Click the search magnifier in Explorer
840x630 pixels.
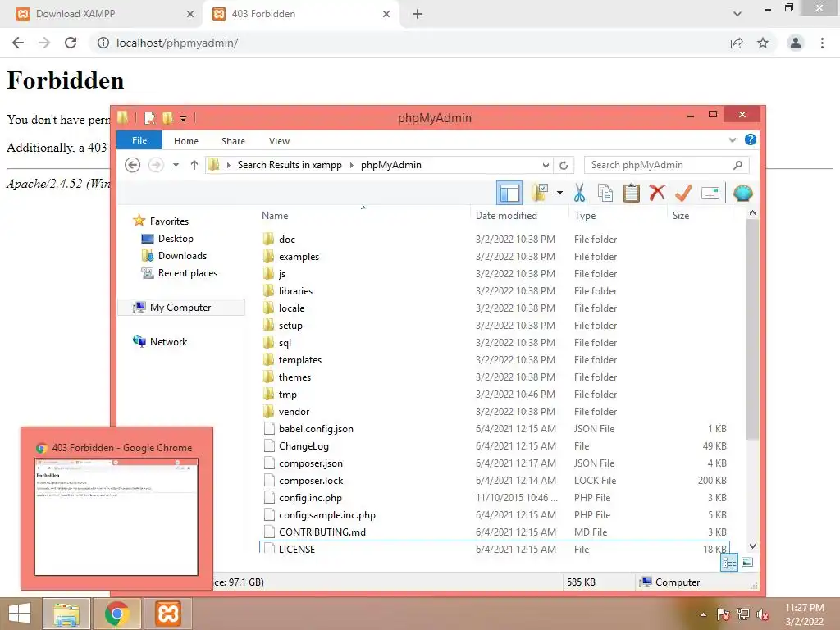[738, 165]
